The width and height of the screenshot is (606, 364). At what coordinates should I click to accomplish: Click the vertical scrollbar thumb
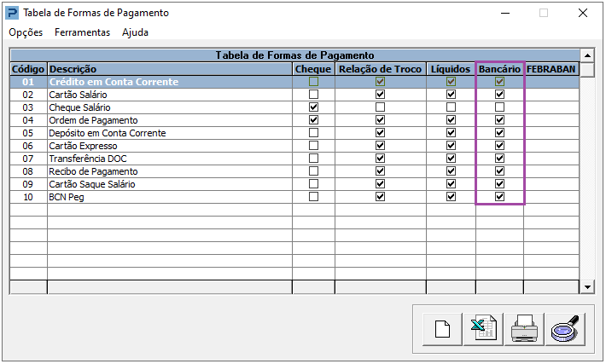(x=587, y=70)
